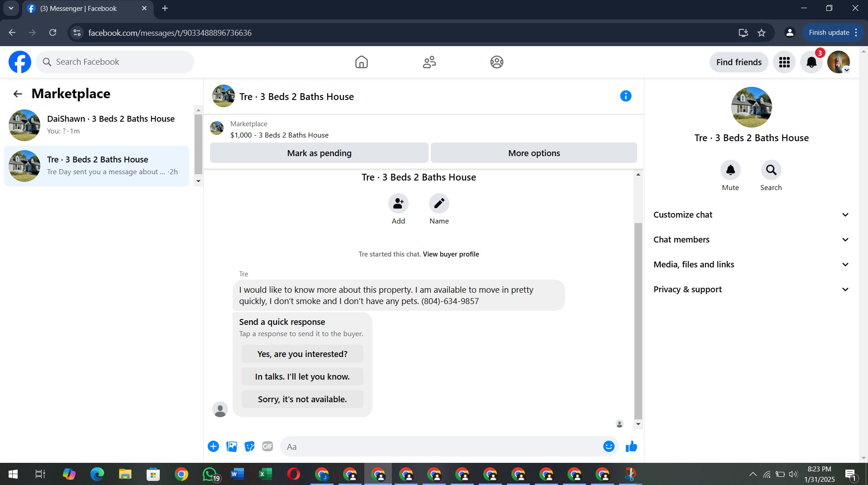Open Chrome menu three dots
This screenshot has width=868, height=485.
856,33
